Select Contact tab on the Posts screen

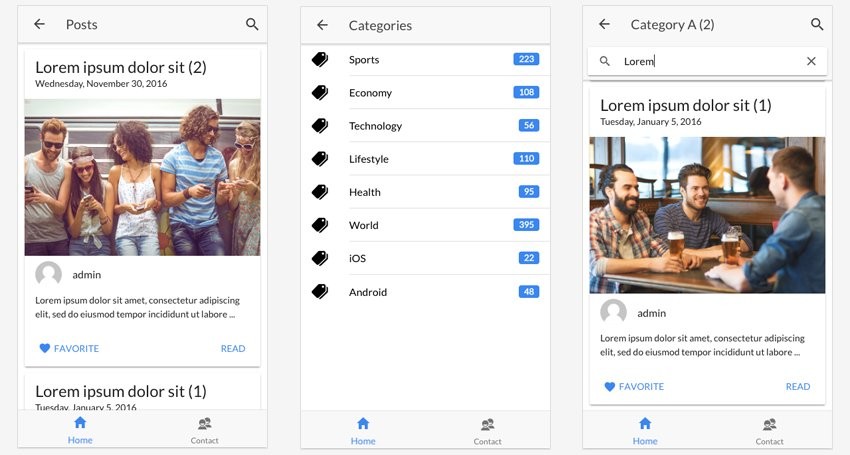(204, 431)
